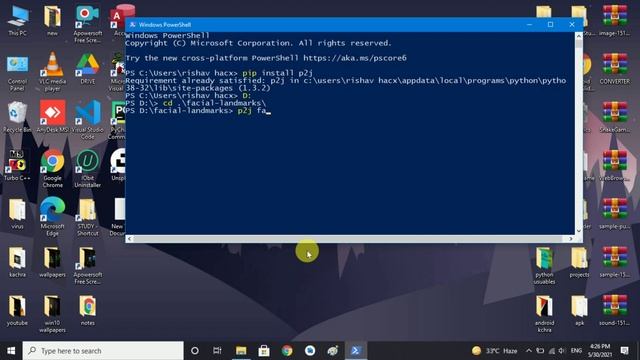Open the 'python usuables' folder
The image size is (640, 360).
point(544,265)
